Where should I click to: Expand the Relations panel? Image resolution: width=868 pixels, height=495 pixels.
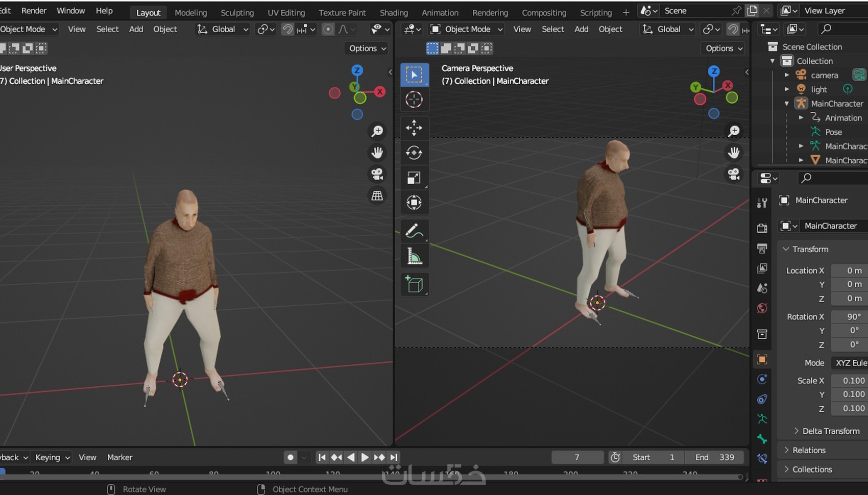[809, 450]
